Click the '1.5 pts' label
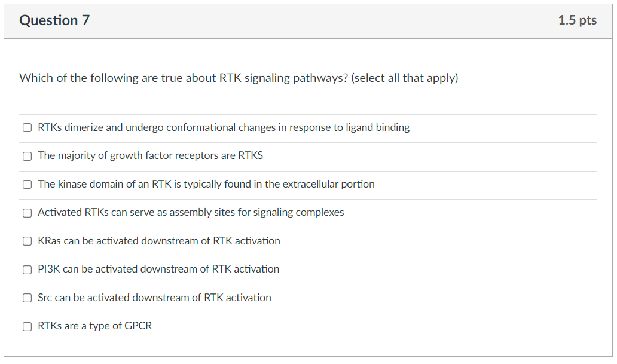 click(x=578, y=20)
